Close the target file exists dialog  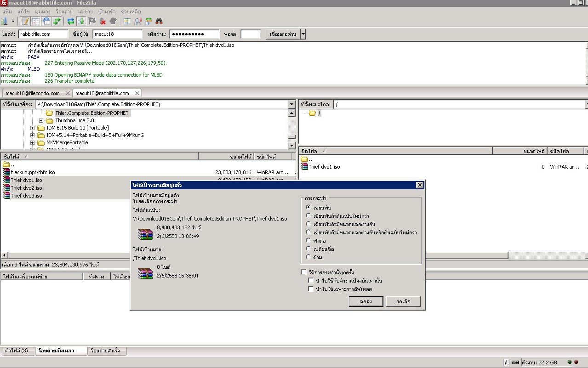[419, 185]
